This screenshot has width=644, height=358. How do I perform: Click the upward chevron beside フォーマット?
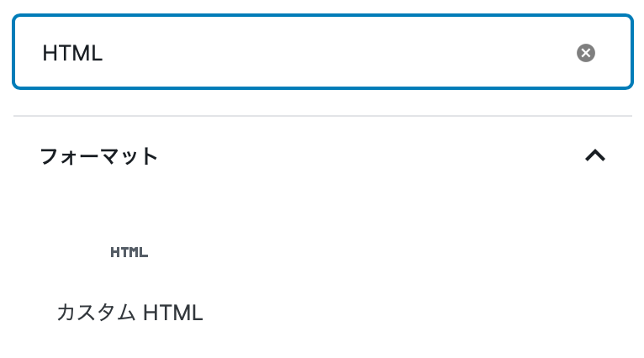595,155
